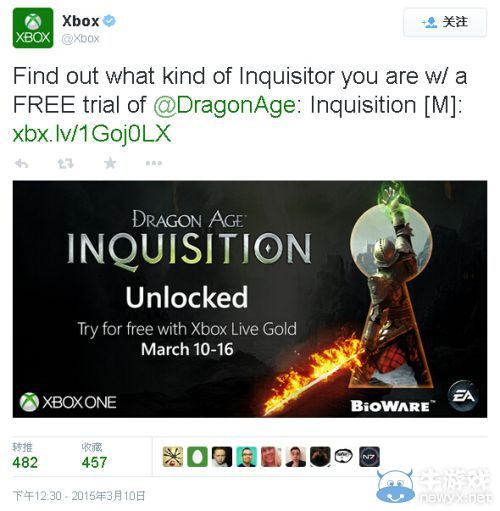Open the first crossed-swords avatar profile
Screen dimensions: 500x511
173,456
